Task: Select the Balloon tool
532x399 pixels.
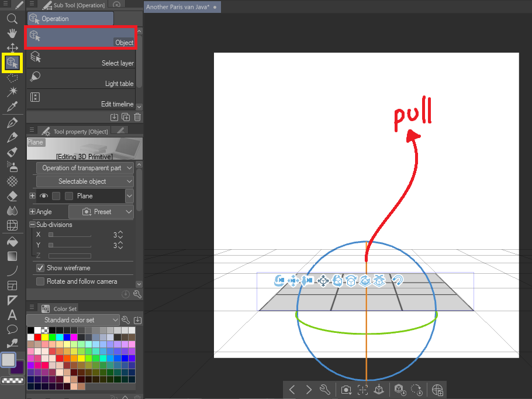Action: coord(12,329)
